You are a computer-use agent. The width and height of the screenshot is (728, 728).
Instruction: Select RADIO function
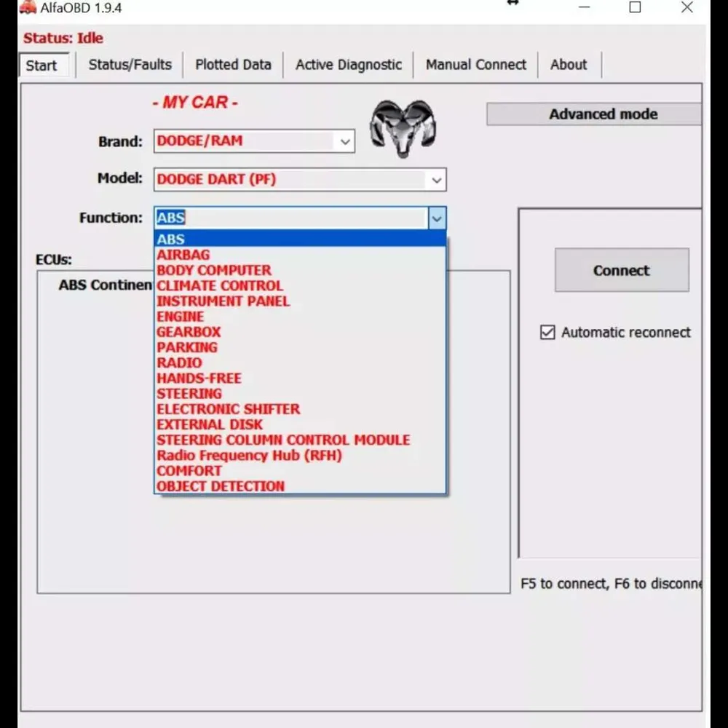(x=300, y=363)
